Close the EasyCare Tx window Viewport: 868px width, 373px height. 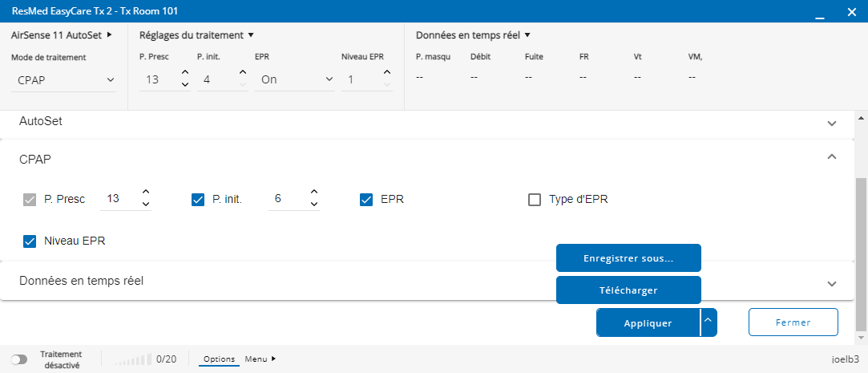(851, 12)
